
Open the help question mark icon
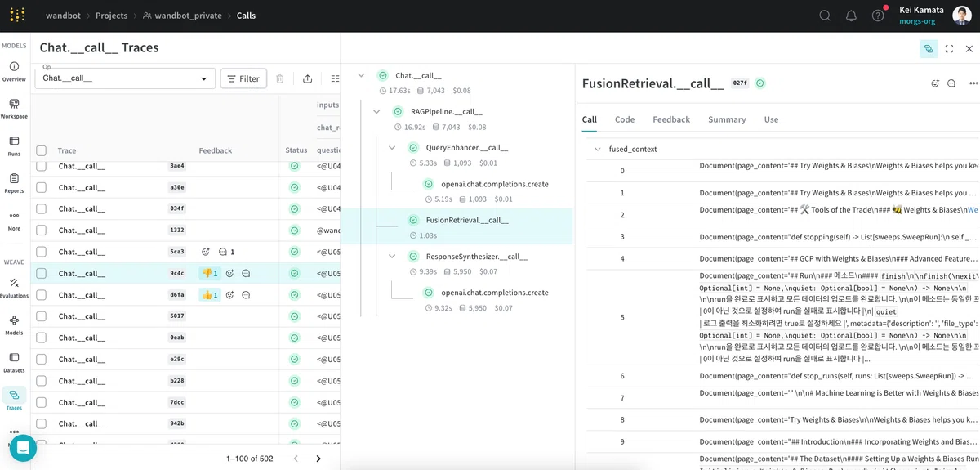pos(878,16)
